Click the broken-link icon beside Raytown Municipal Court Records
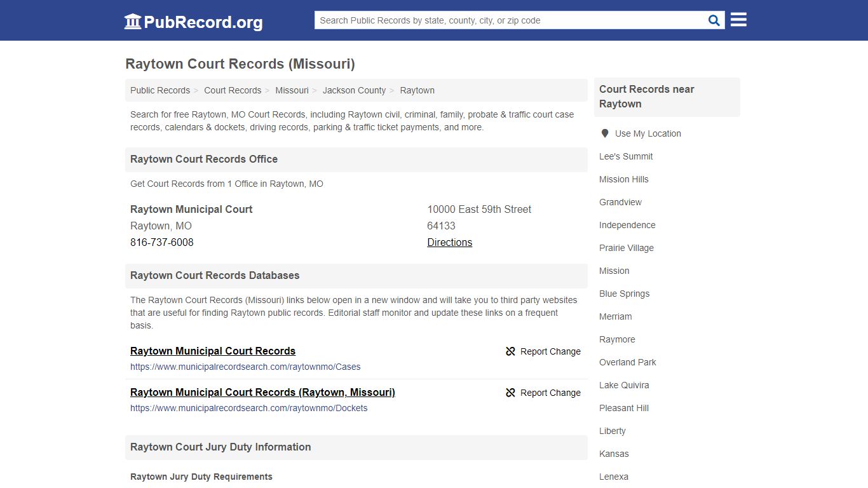The height and width of the screenshot is (488, 868). (x=510, y=351)
